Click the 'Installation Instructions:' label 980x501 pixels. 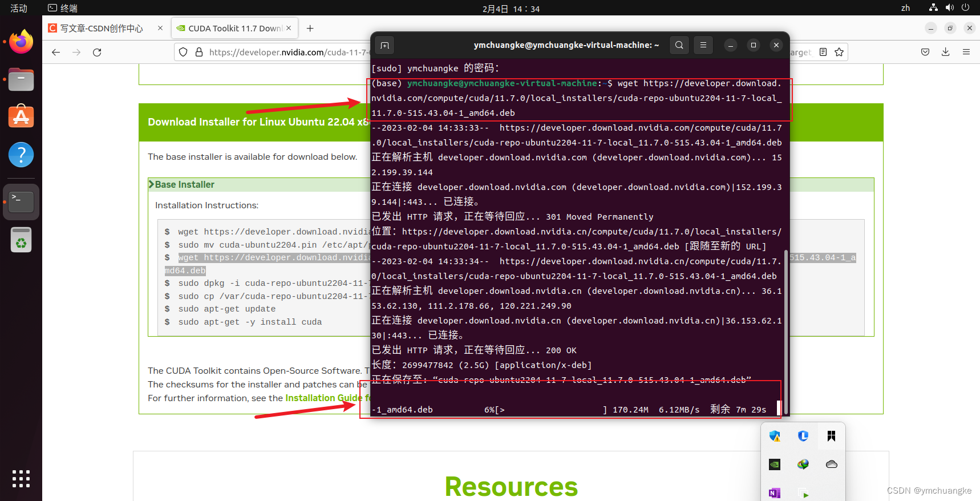pos(206,205)
